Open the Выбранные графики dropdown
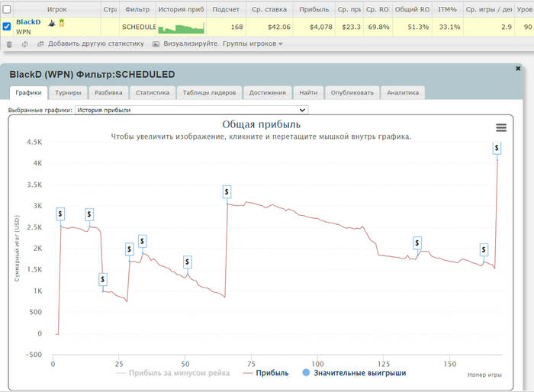Screen dimensions: 534x392 (x=191, y=110)
